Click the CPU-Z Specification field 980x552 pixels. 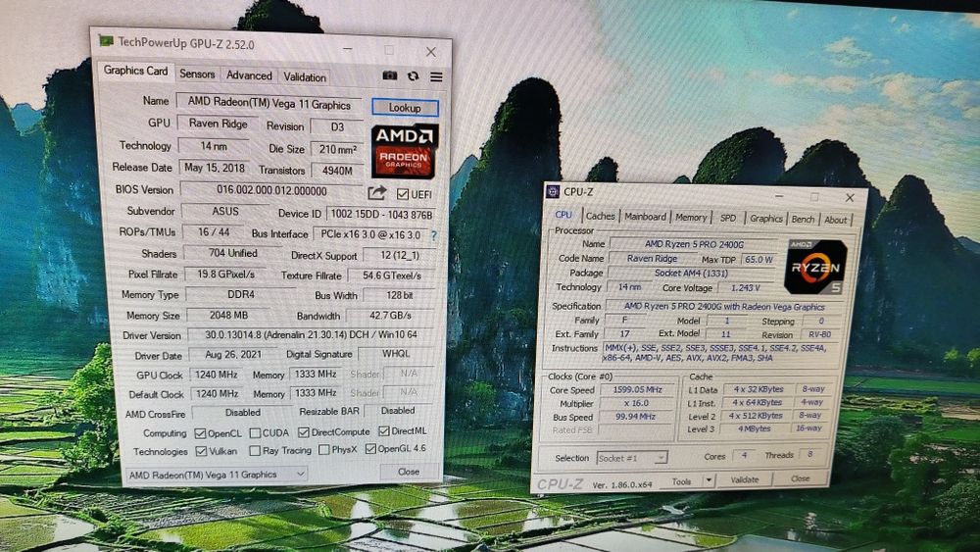(x=724, y=306)
